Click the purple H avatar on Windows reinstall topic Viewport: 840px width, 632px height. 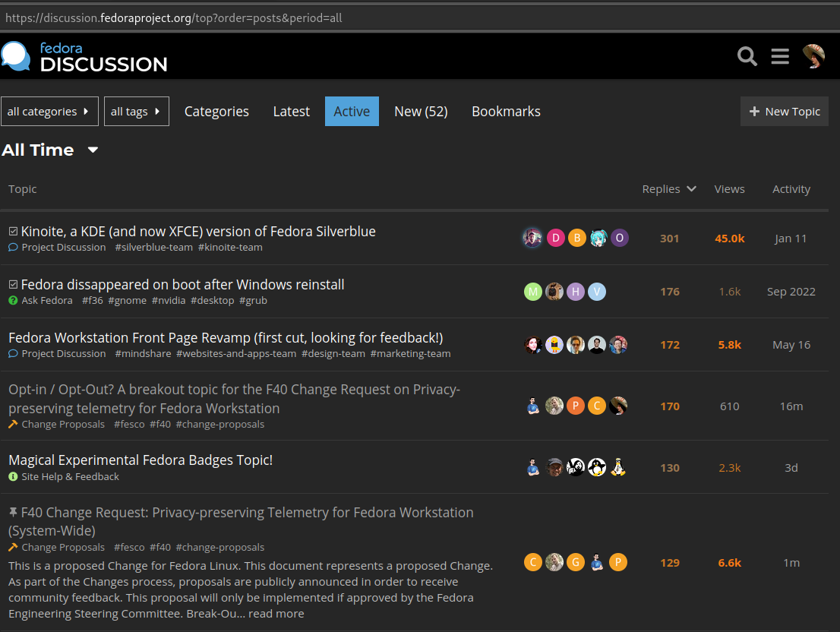click(x=576, y=292)
